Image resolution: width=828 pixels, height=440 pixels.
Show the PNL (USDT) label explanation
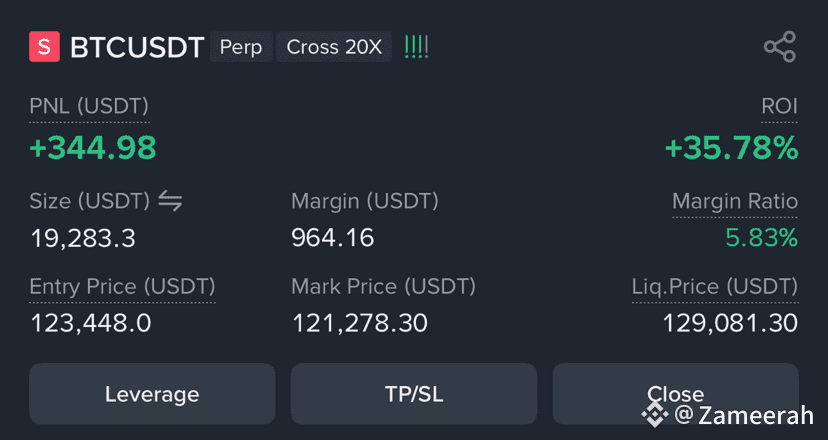pyautogui.click(x=89, y=107)
